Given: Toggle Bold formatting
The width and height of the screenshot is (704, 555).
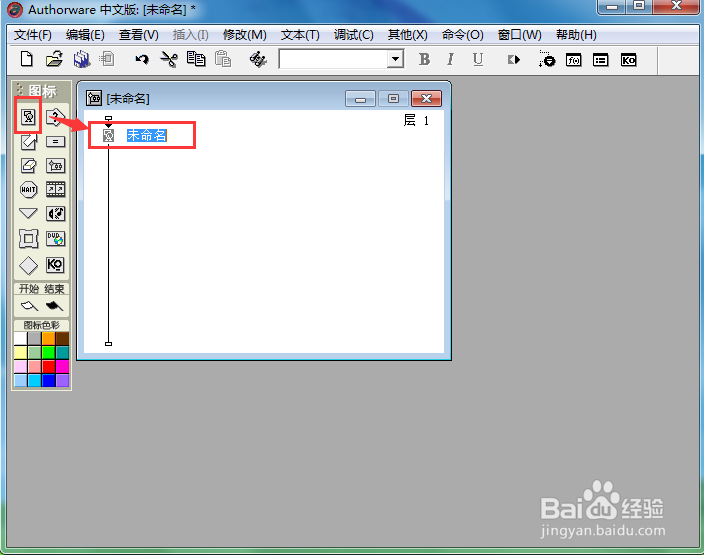Looking at the screenshot, I should coord(424,59).
